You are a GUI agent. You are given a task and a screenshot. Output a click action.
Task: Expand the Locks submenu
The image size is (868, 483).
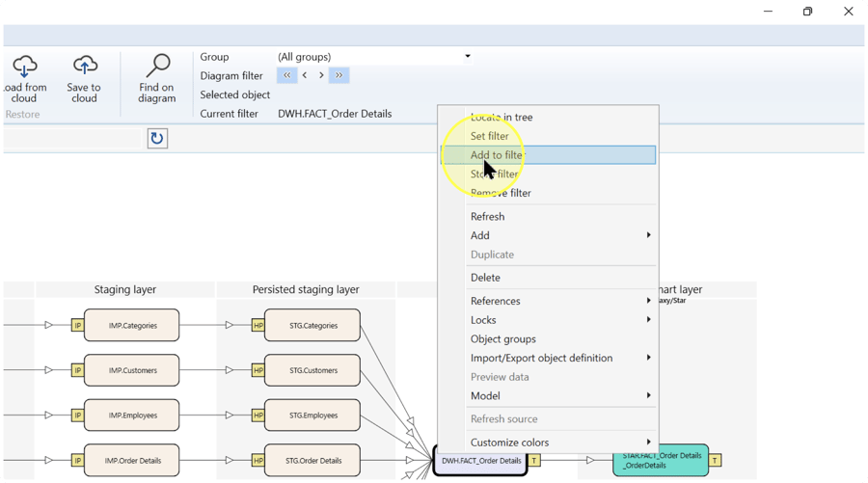coord(560,320)
